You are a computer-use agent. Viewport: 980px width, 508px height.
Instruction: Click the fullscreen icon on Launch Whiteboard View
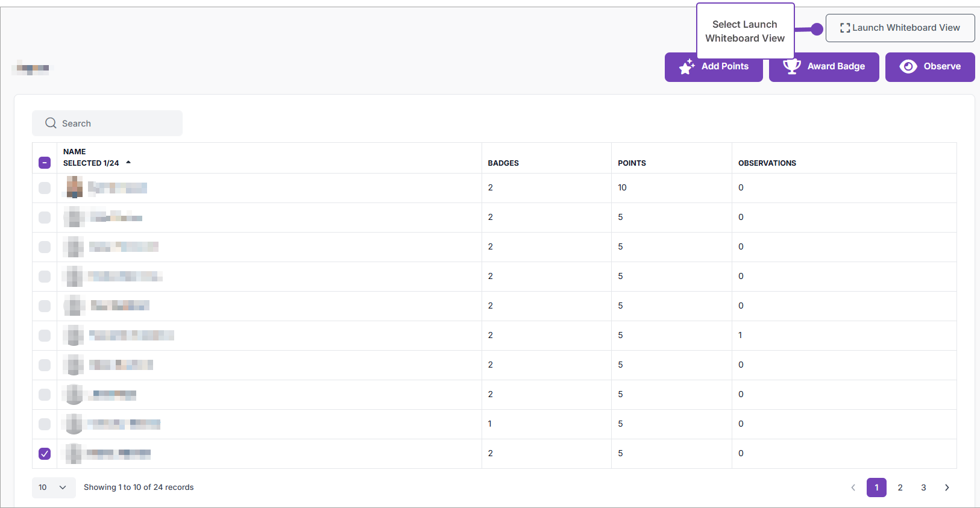point(845,28)
